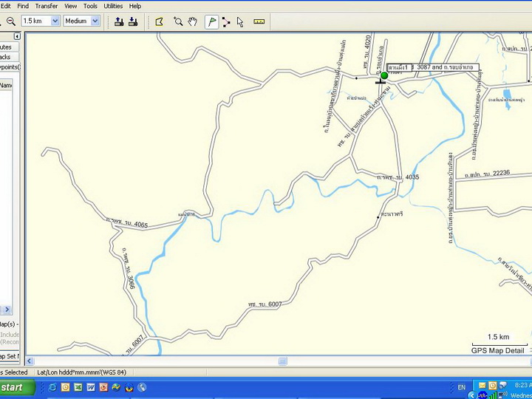532x399 pixels.
Task: Select the Distance/Bearing ruler tool
Action: click(x=259, y=21)
